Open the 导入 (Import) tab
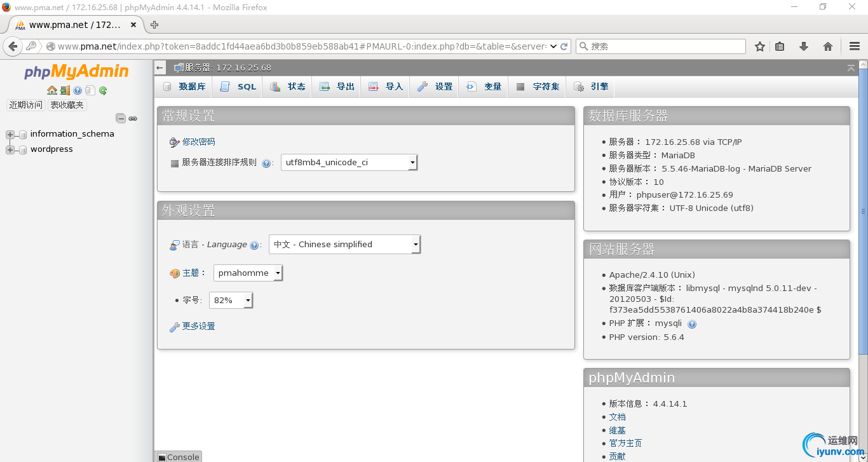 [x=386, y=86]
